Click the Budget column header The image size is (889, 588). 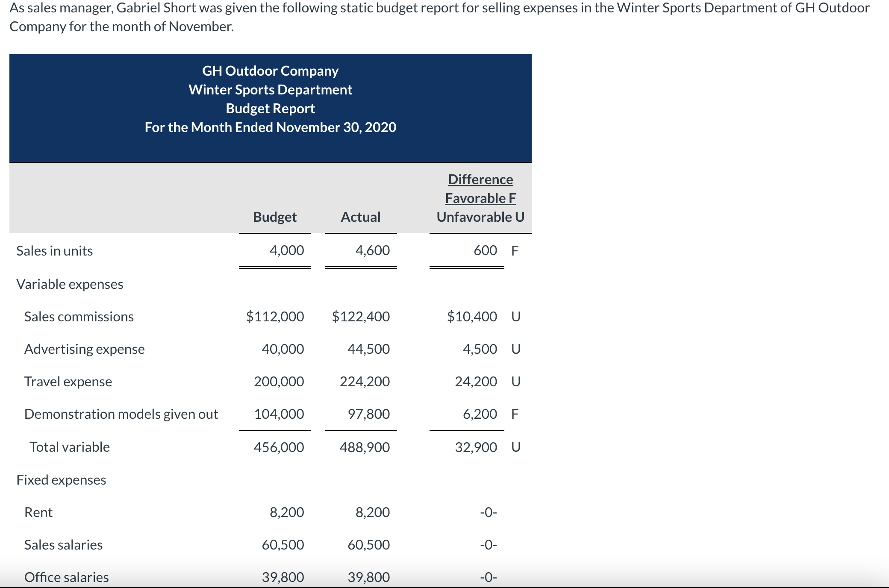pyautogui.click(x=275, y=217)
